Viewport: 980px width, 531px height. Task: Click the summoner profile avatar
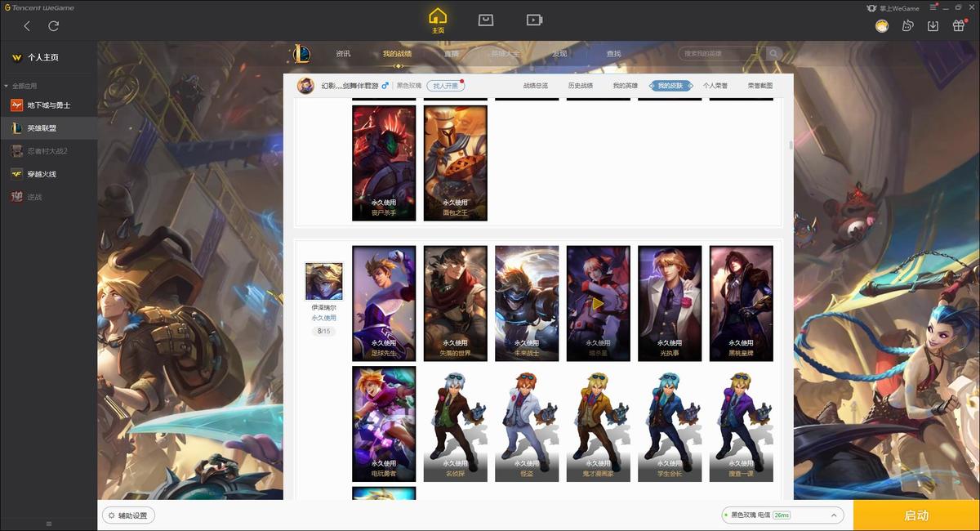pyautogui.click(x=305, y=86)
